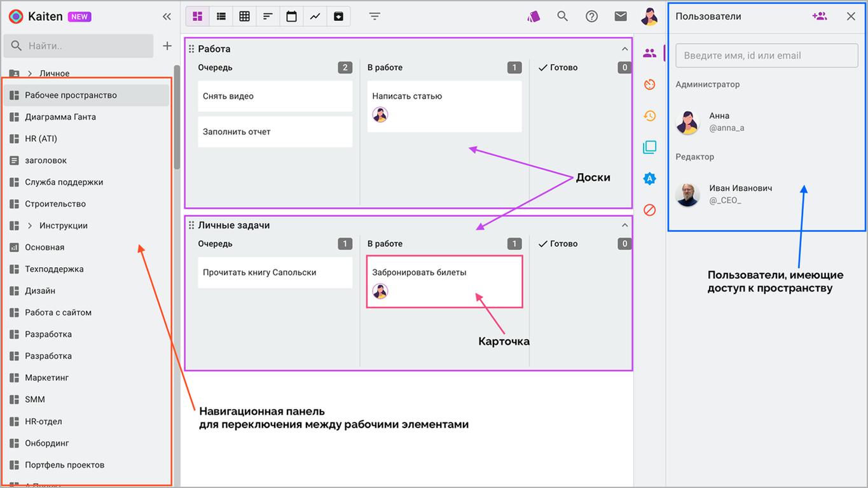Expand the Инструкции folder in navigation
This screenshot has width=868, height=488.
click(x=30, y=226)
